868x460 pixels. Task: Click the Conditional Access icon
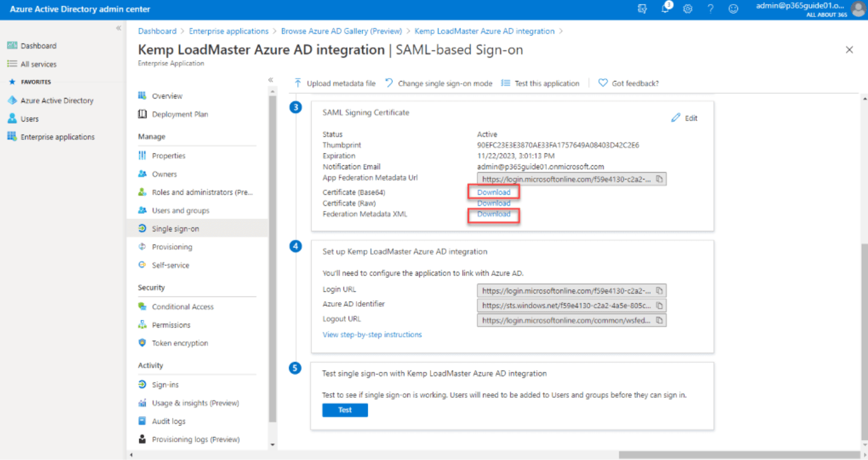142,307
